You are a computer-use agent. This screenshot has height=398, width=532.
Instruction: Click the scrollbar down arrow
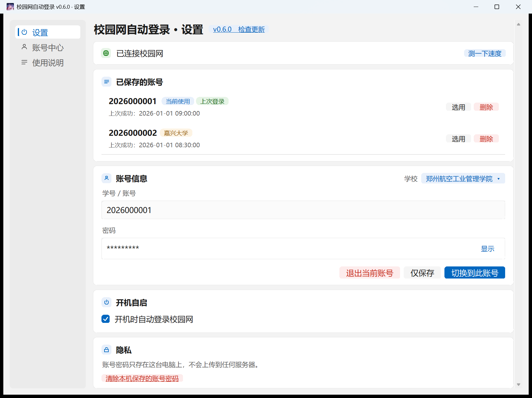518,384
